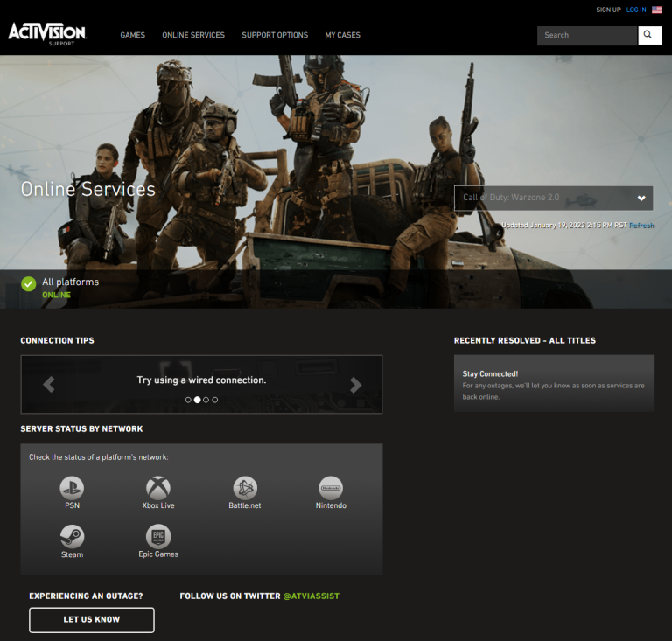Screen dimensions: 672x641
Task: Select the third carousel dot
Action: [x=206, y=400]
